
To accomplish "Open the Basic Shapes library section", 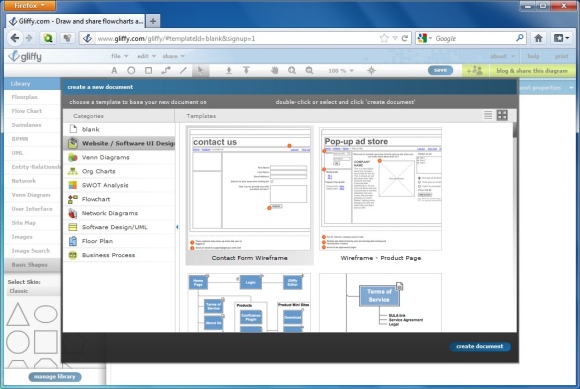I will (x=33, y=265).
